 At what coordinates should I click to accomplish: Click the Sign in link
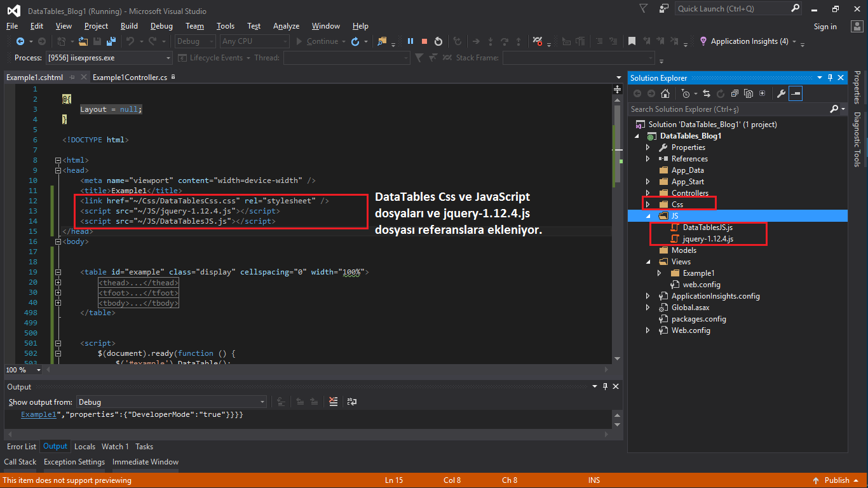825,27
